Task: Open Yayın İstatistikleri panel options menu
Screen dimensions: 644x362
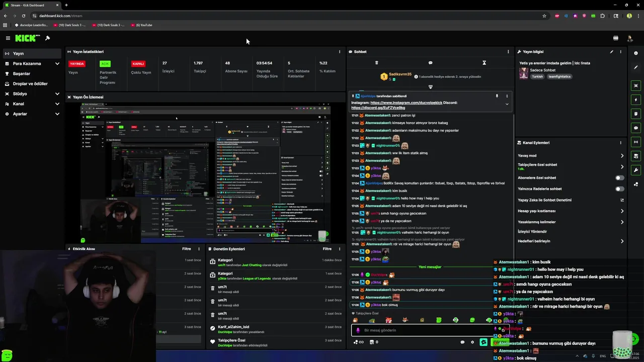Action: coord(340,52)
